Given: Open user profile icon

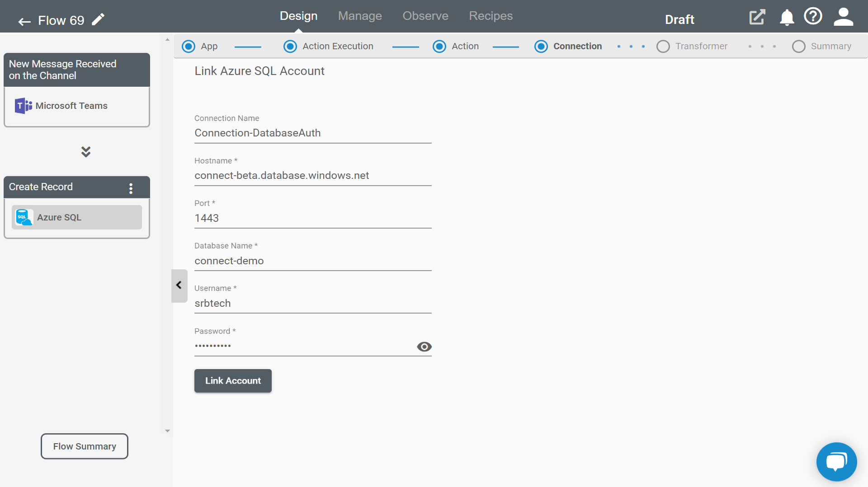Looking at the screenshot, I should pos(843,17).
